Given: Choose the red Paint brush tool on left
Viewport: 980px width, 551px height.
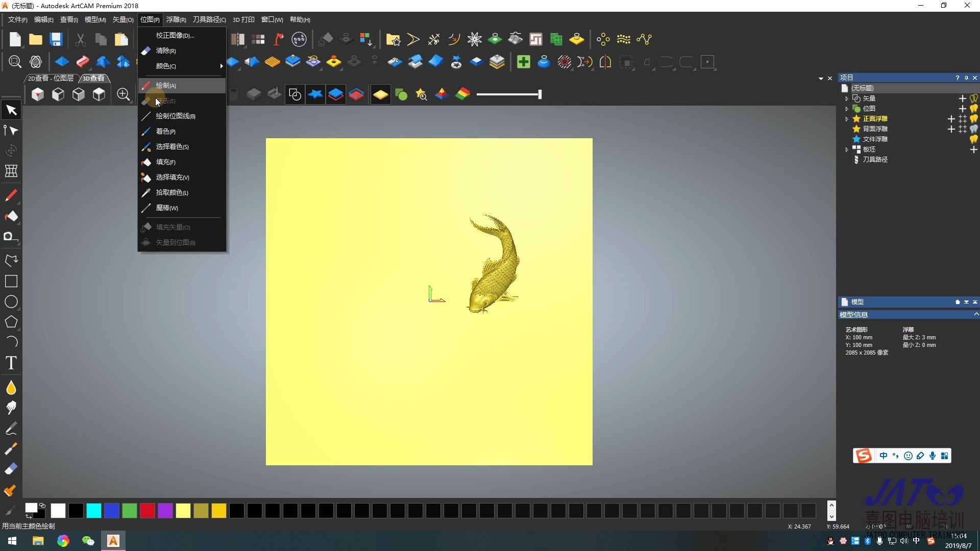Looking at the screenshot, I should (x=11, y=195).
